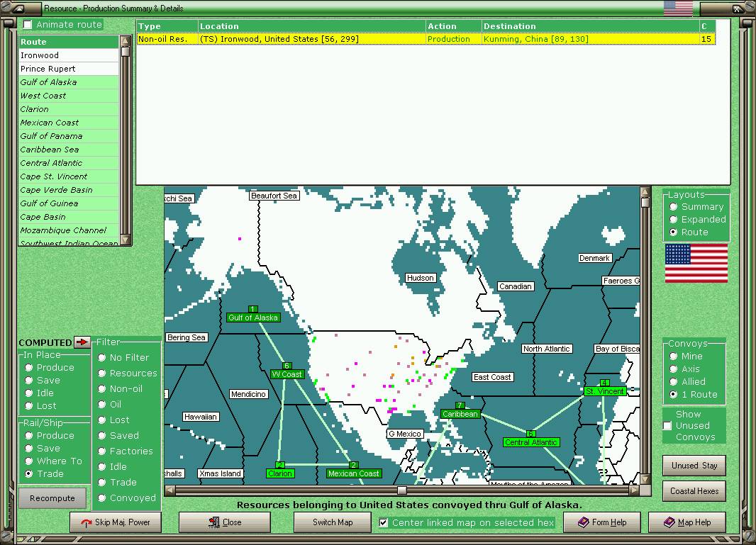The width and height of the screenshot is (756, 545).
Task: Click the Destination column header
Action: (590, 26)
